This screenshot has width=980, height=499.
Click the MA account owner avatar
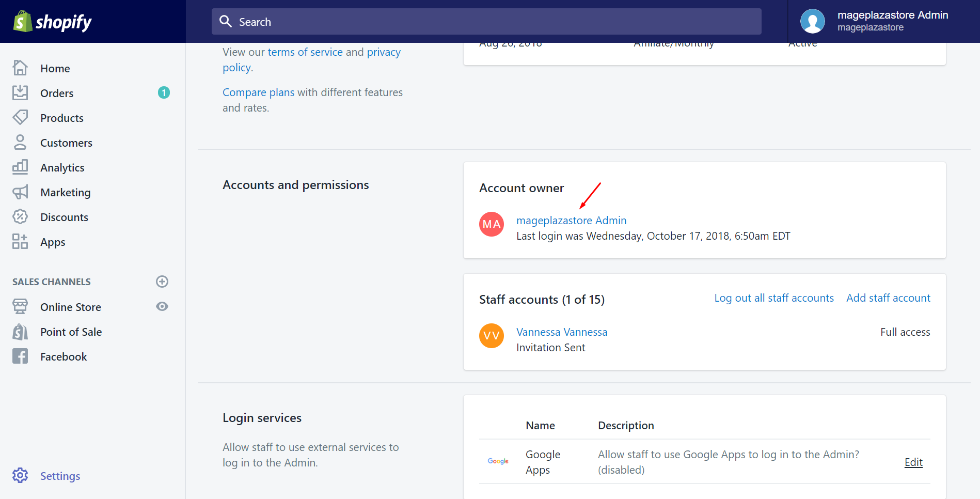[x=492, y=224]
